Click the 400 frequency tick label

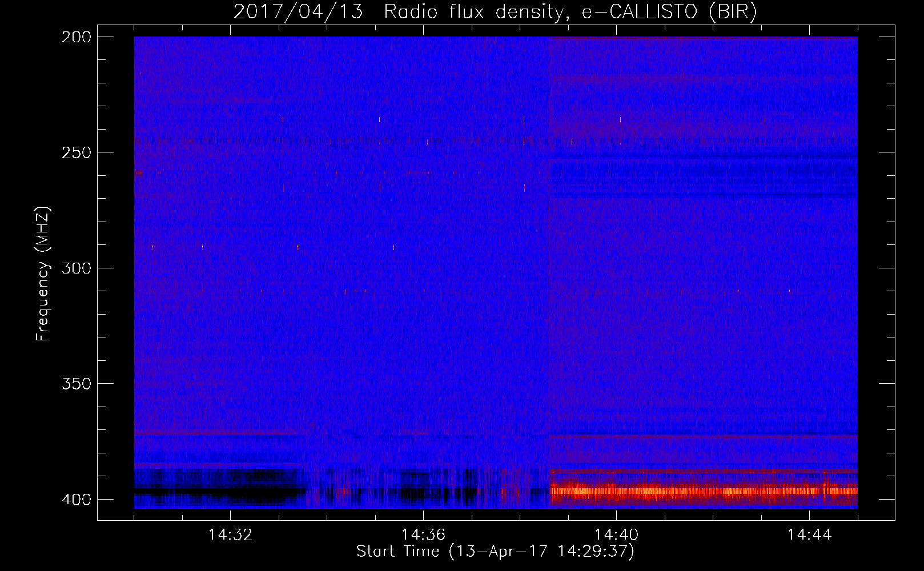[x=77, y=500]
